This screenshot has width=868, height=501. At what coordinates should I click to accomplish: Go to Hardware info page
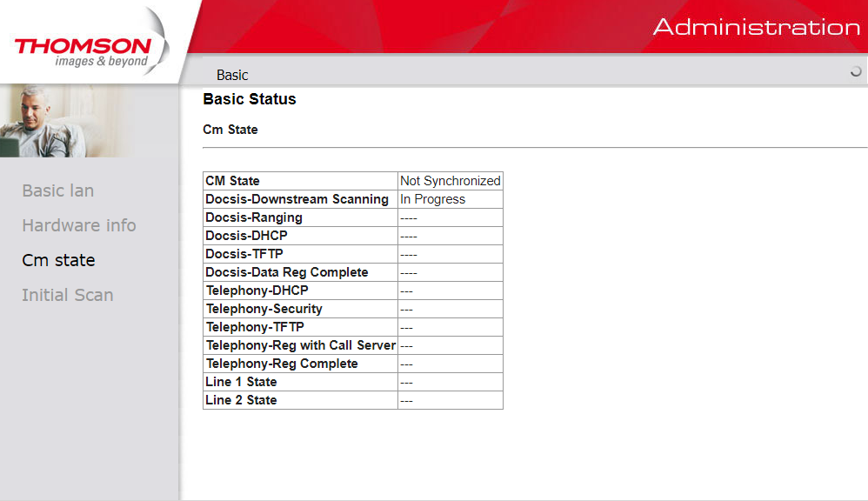(79, 225)
